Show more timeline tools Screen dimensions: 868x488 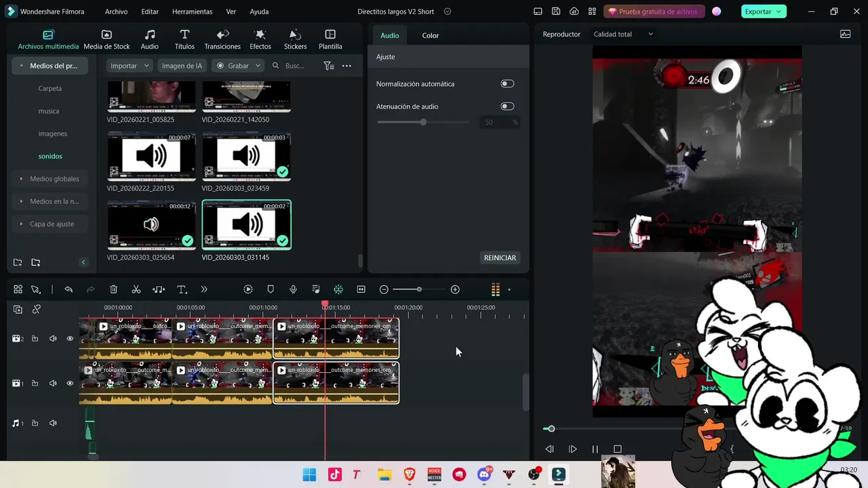[204, 289]
